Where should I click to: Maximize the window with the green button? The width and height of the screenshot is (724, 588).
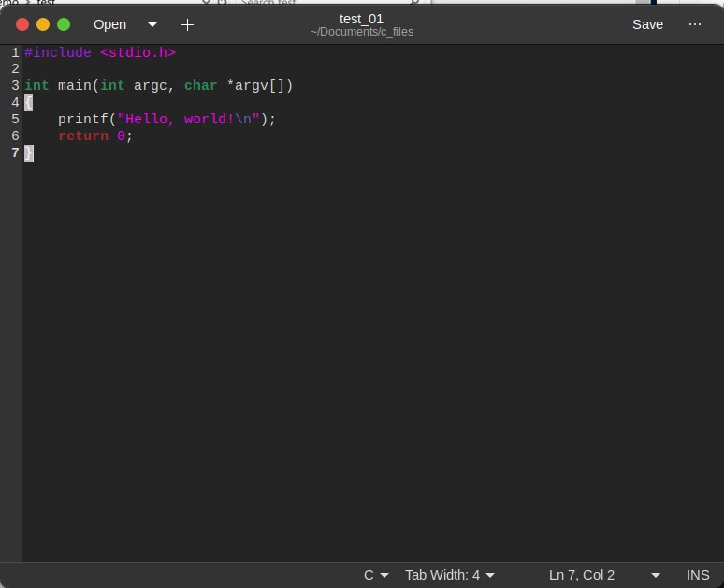click(x=64, y=24)
